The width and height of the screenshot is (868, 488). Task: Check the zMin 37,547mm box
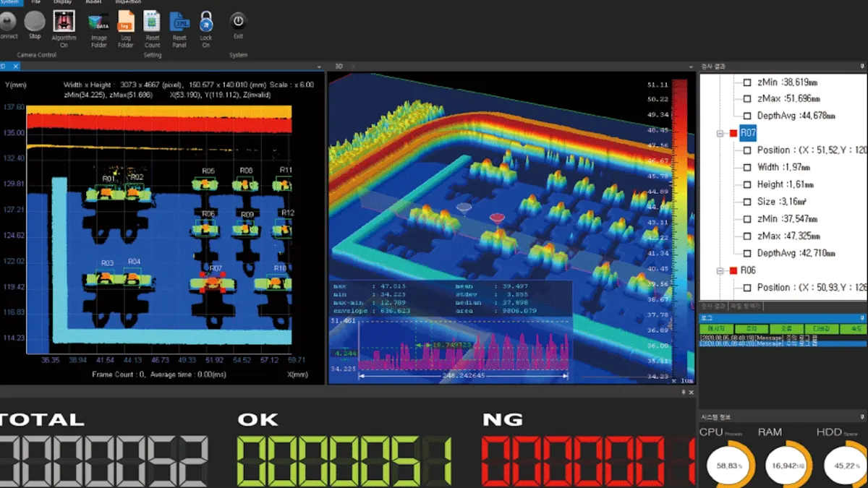coord(748,219)
